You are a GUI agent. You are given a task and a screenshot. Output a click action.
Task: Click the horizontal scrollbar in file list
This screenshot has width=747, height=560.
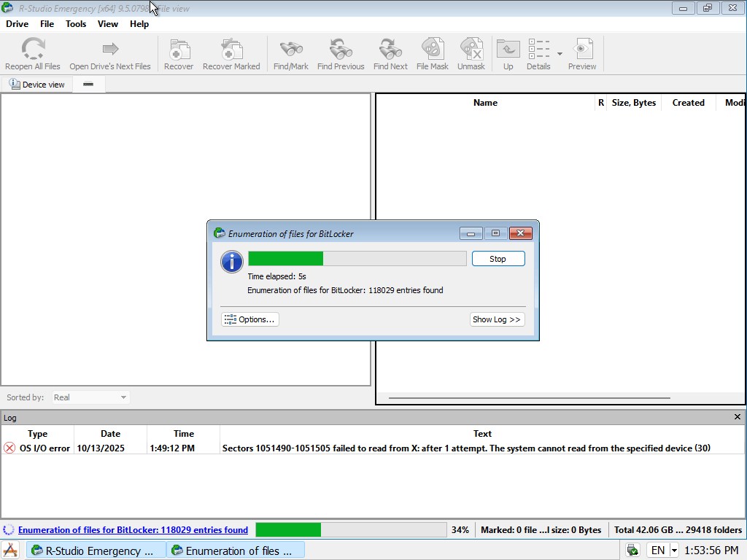coord(530,397)
